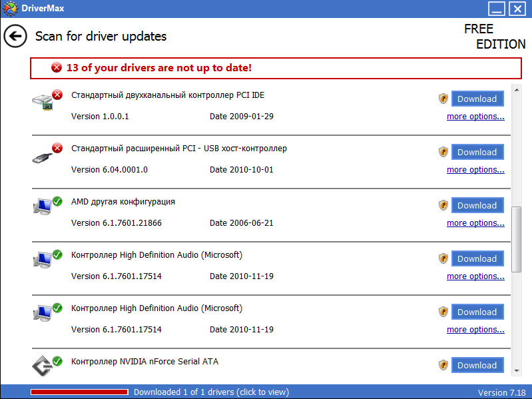Image resolution: width=532 pixels, height=399 pixels.
Task: Click the 'Scan for driver updates' heading
Action: pos(101,37)
